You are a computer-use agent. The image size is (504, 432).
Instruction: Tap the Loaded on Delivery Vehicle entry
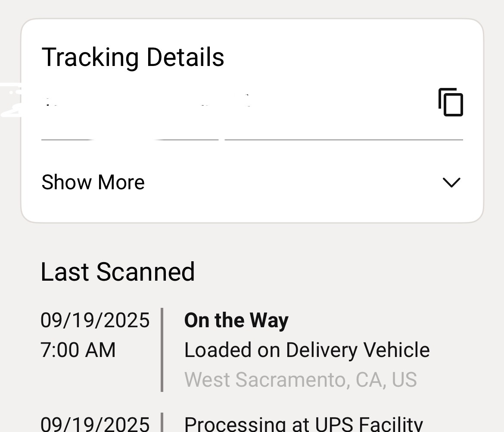click(x=307, y=350)
